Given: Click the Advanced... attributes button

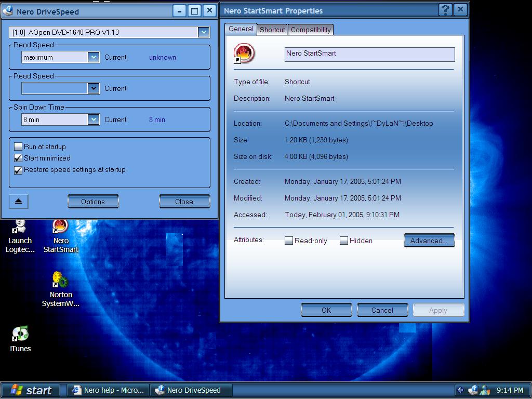Looking at the screenshot, I should [429, 241].
